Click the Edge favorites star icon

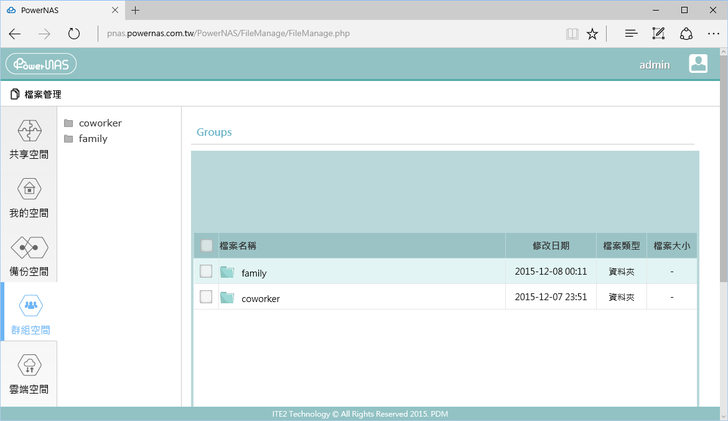592,33
